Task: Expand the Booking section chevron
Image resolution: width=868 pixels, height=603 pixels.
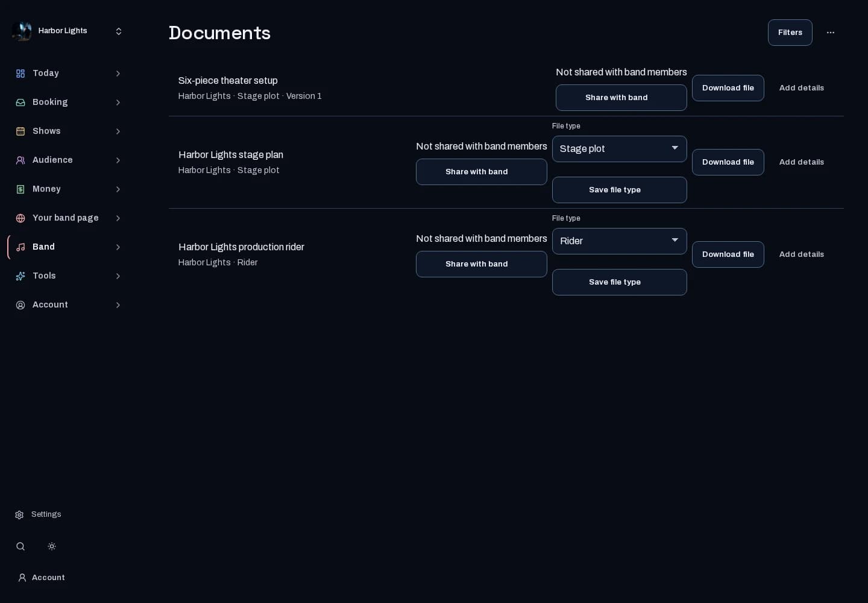Action: (x=118, y=103)
